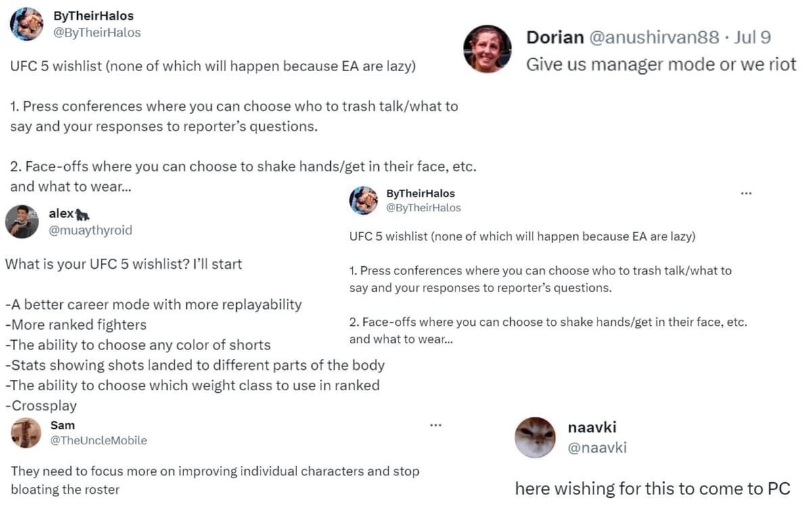Open Sam's profile avatar
812x508 pixels.
tap(26, 433)
